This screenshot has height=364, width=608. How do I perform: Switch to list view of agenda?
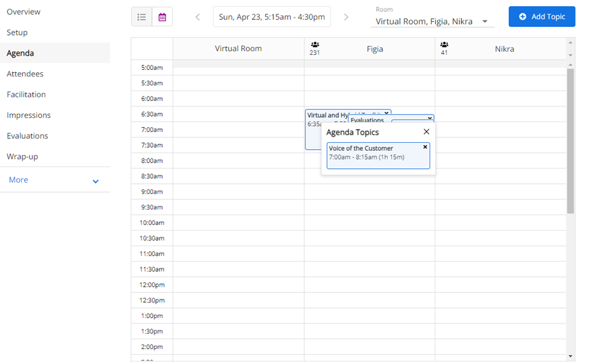click(x=142, y=17)
